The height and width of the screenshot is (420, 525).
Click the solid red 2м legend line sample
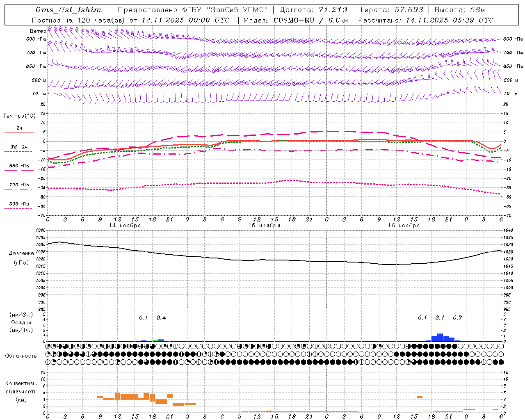19,133
